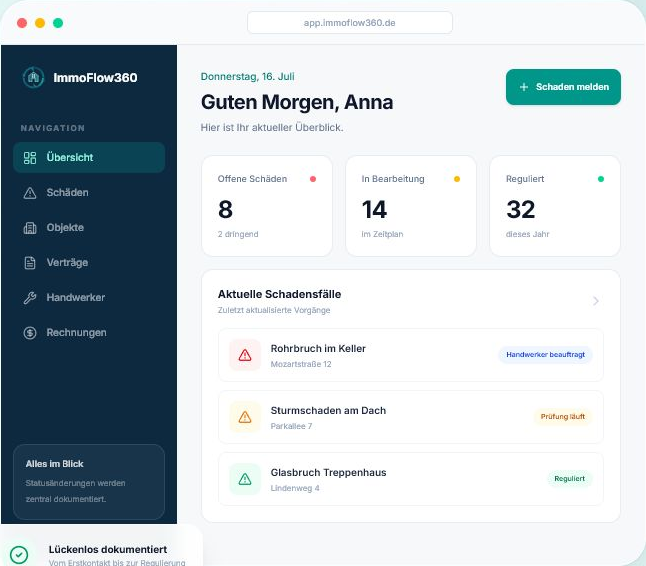The width and height of the screenshot is (646, 566).
Task: Click the Verträge document icon
Action: [30, 263]
